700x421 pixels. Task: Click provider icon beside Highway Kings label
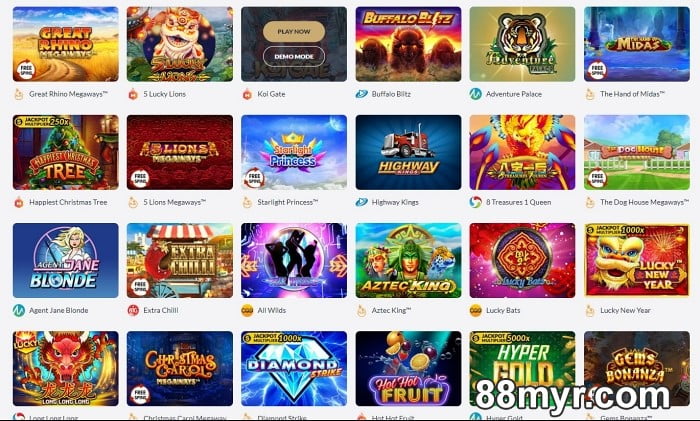[362, 202]
